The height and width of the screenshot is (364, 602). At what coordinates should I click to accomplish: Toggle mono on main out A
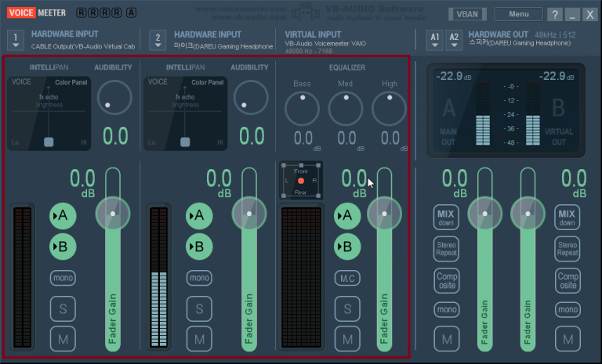pos(447,309)
